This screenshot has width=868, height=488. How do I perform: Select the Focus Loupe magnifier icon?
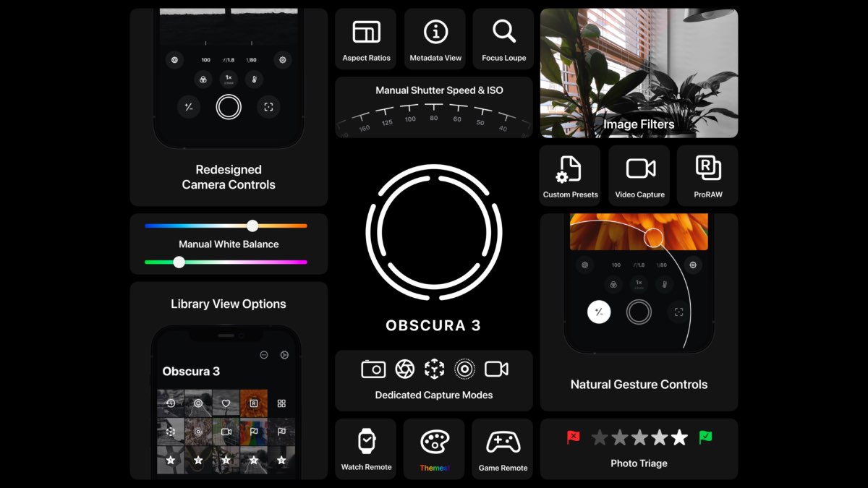pos(503,32)
